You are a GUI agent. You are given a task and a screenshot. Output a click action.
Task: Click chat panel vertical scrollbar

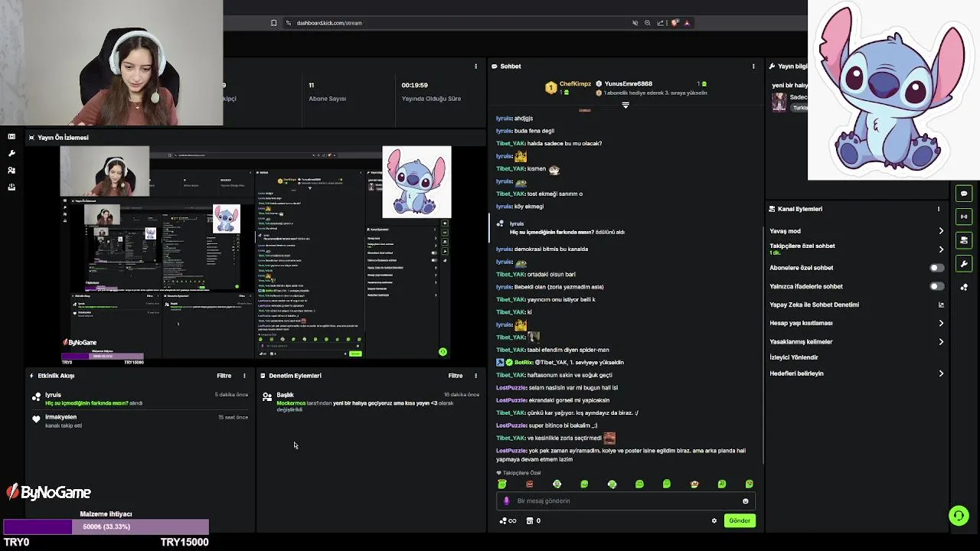coord(763,344)
